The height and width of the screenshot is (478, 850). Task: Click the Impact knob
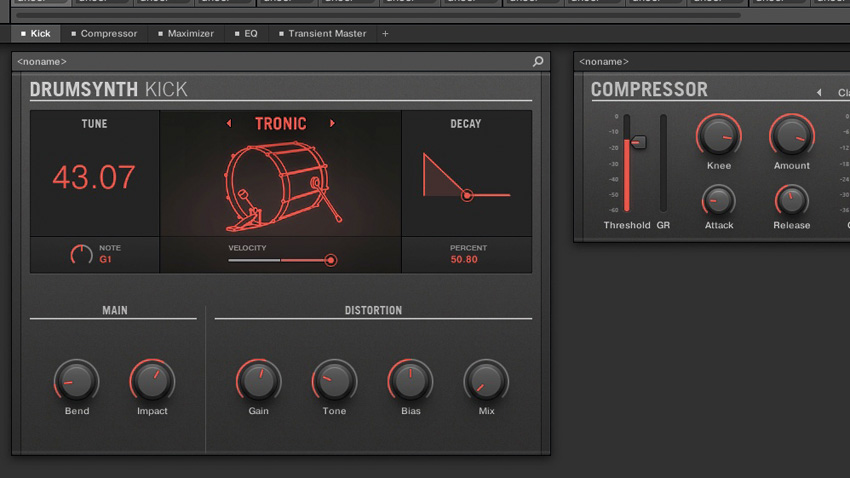pos(152,381)
